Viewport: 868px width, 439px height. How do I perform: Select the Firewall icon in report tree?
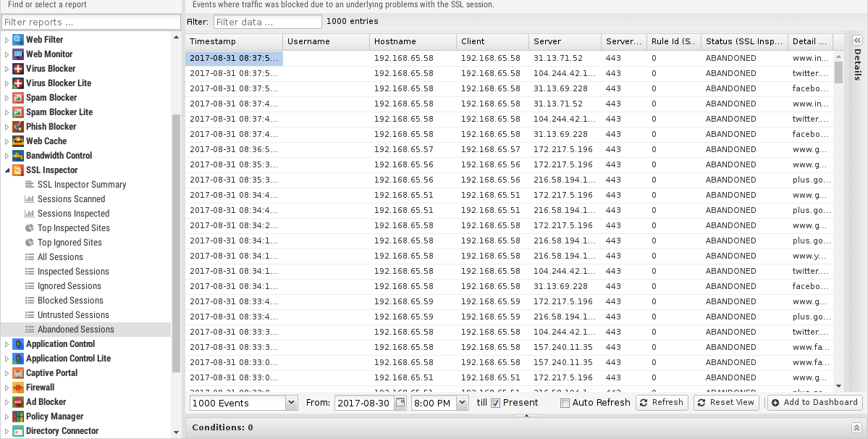pyautogui.click(x=18, y=388)
